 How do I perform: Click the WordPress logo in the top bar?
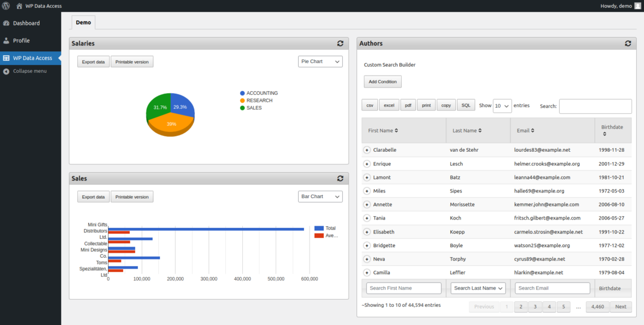pyautogui.click(x=6, y=6)
